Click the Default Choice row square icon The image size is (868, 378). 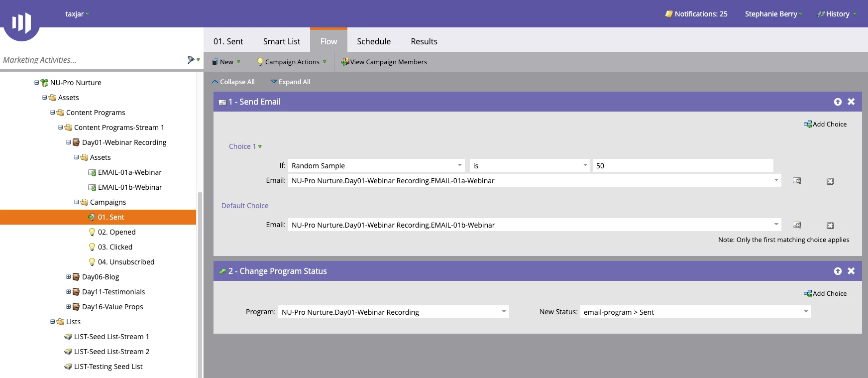point(830,226)
